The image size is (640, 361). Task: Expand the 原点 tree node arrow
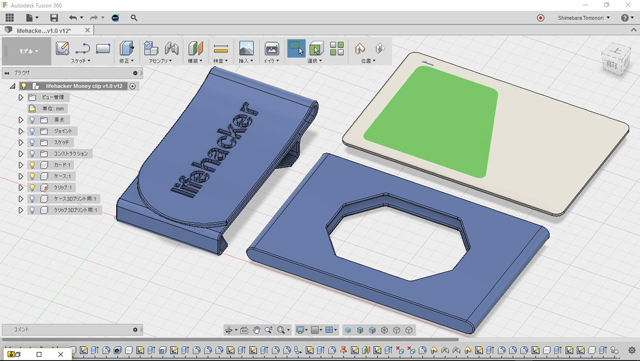pyautogui.click(x=21, y=120)
